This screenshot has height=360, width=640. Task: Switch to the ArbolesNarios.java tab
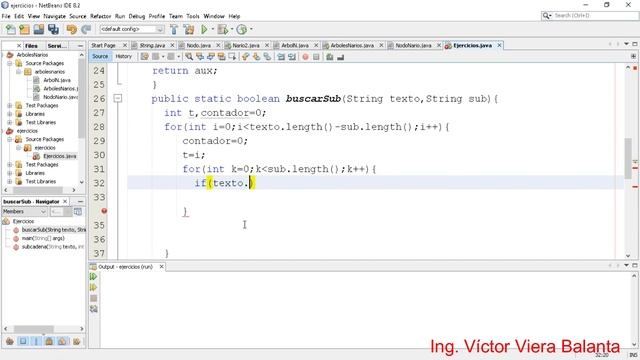[x=351, y=45]
